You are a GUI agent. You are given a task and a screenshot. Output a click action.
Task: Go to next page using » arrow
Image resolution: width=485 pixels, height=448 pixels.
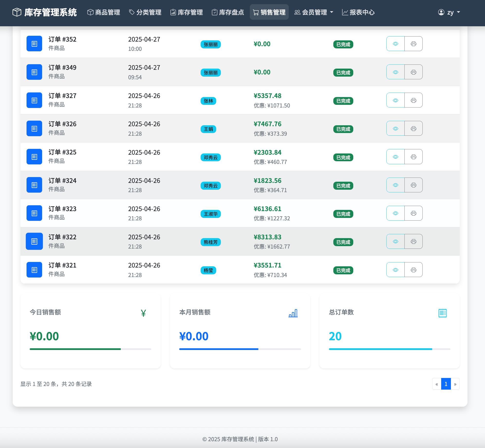click(x=455, y=384)
